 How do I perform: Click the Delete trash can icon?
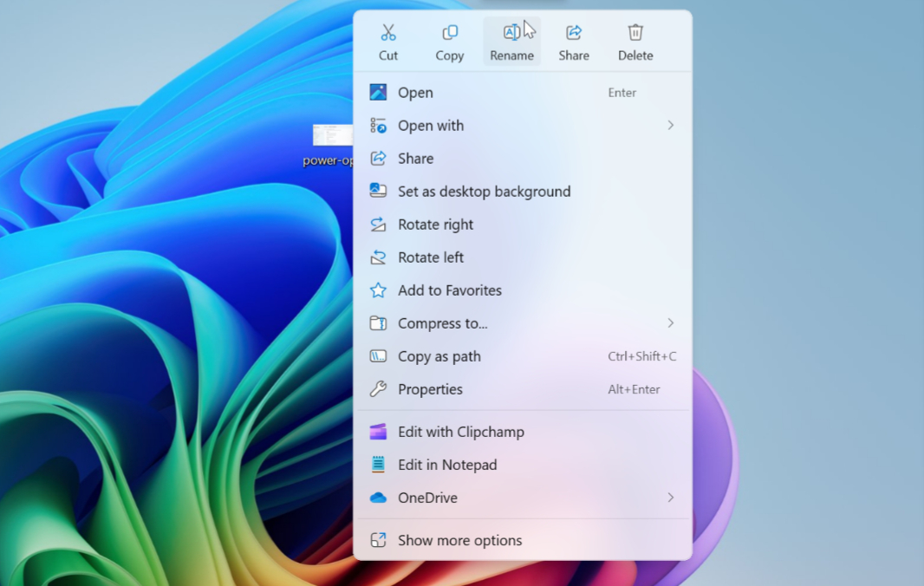point(635,33)
